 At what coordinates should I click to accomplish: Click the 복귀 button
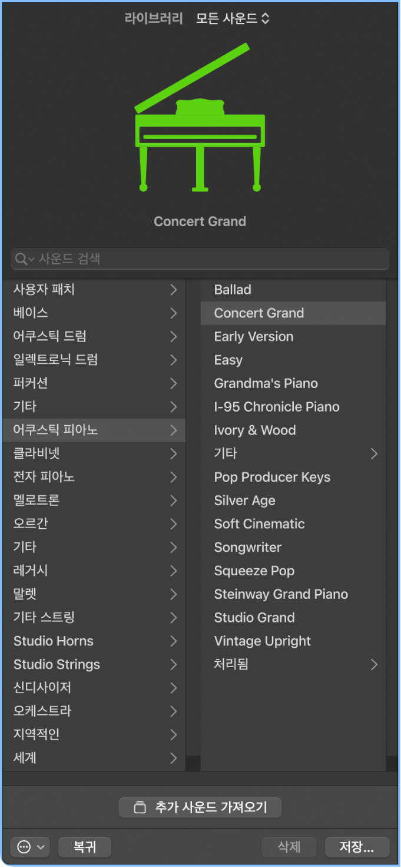[x=85, y=847]
